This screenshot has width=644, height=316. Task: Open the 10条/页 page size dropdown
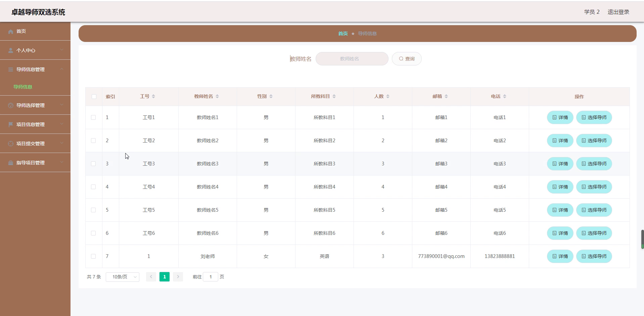(123, 277)
